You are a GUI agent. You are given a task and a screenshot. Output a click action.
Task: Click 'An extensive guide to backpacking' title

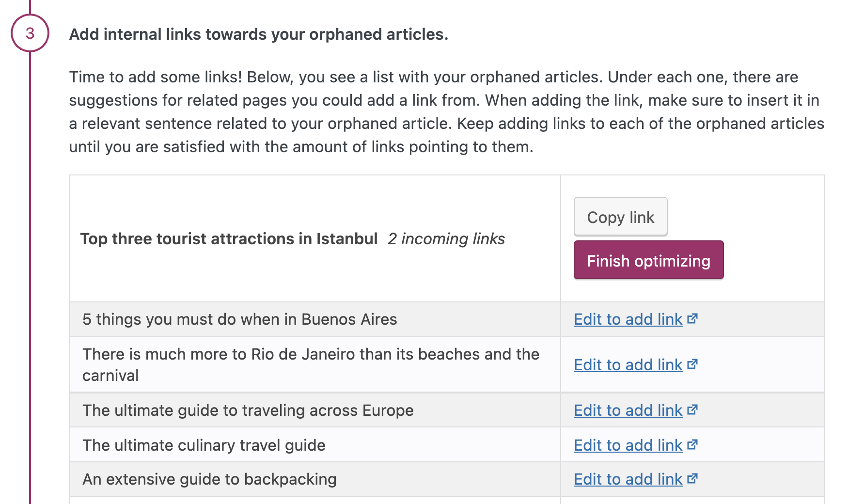[209, 479]
